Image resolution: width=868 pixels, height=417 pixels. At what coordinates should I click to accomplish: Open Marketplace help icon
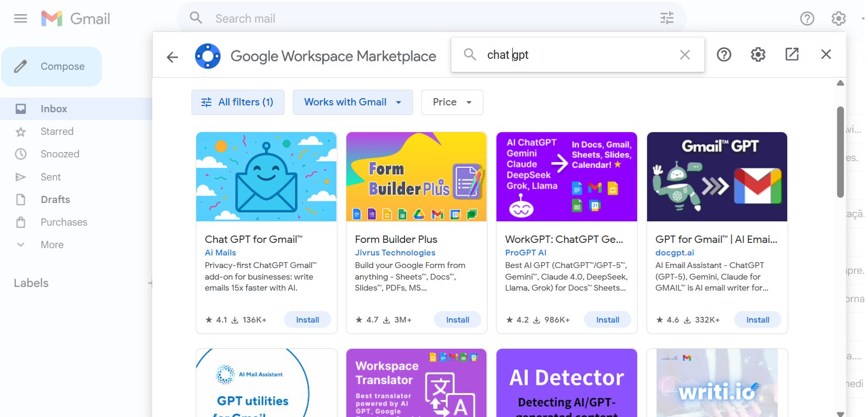tap(724, 55)
